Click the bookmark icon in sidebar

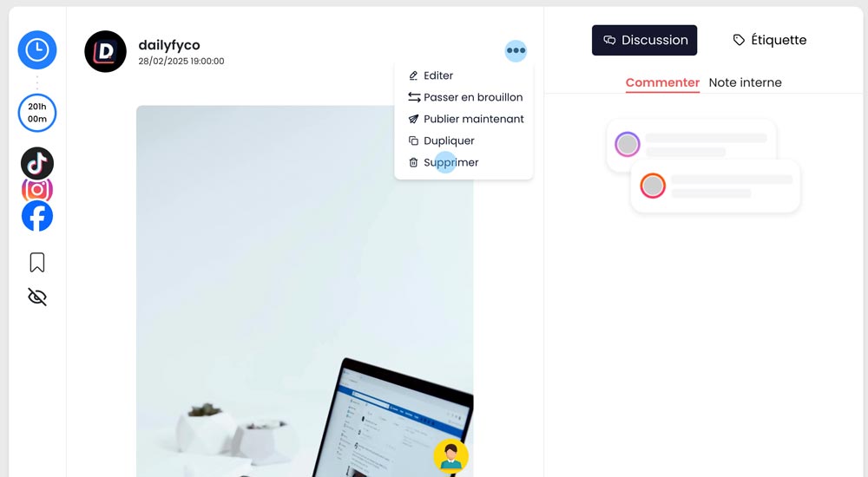(x=37, y=262)
